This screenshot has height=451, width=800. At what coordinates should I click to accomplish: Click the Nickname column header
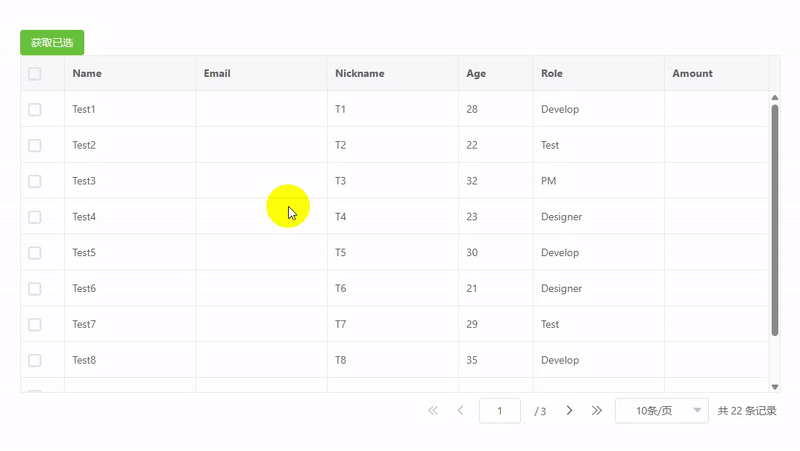[x=360, y=73]
